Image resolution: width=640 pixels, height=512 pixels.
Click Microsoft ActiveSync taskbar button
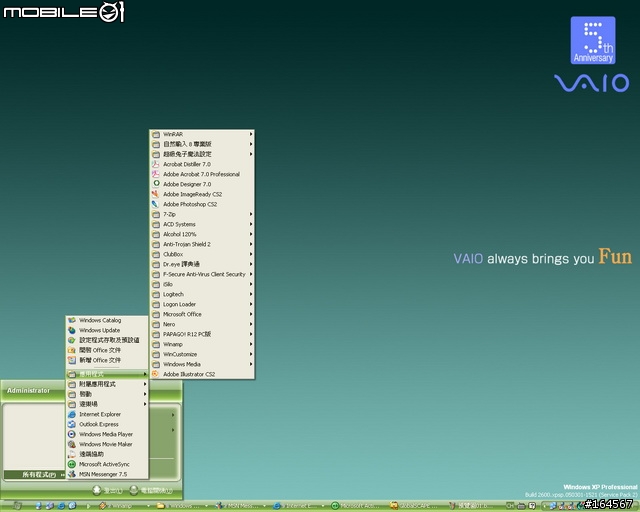coord(356,506)
